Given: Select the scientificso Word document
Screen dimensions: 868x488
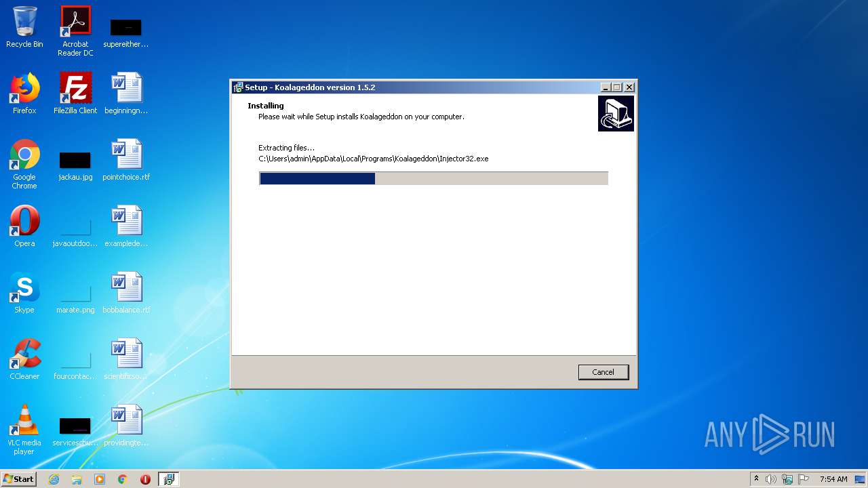Looking at the screenshot, I should coord(126,359).
